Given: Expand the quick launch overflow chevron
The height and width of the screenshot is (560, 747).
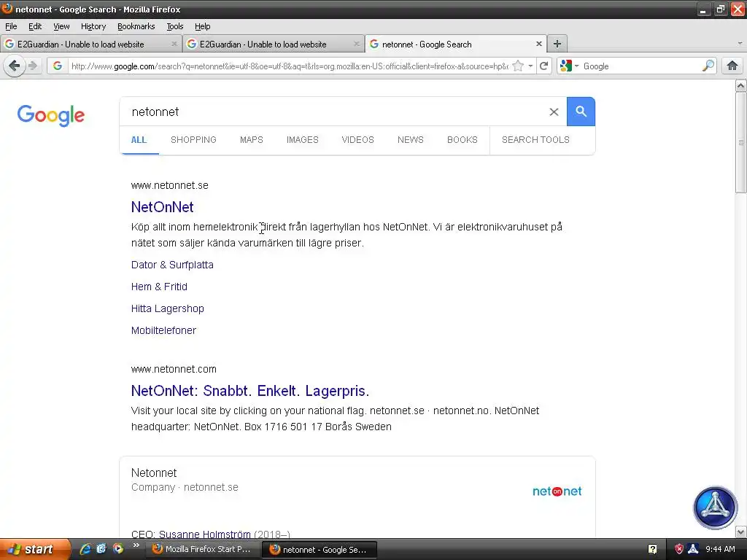Looking at the screenshot, I should pos(136,545).
